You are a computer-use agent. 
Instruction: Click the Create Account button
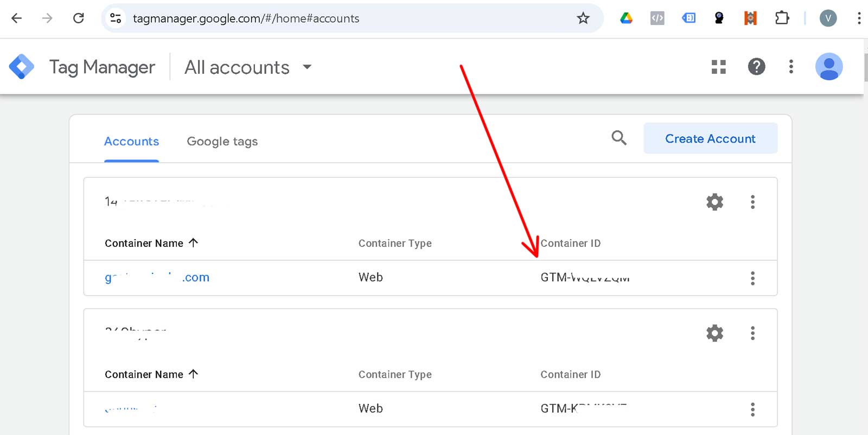[x=710, y=138]
